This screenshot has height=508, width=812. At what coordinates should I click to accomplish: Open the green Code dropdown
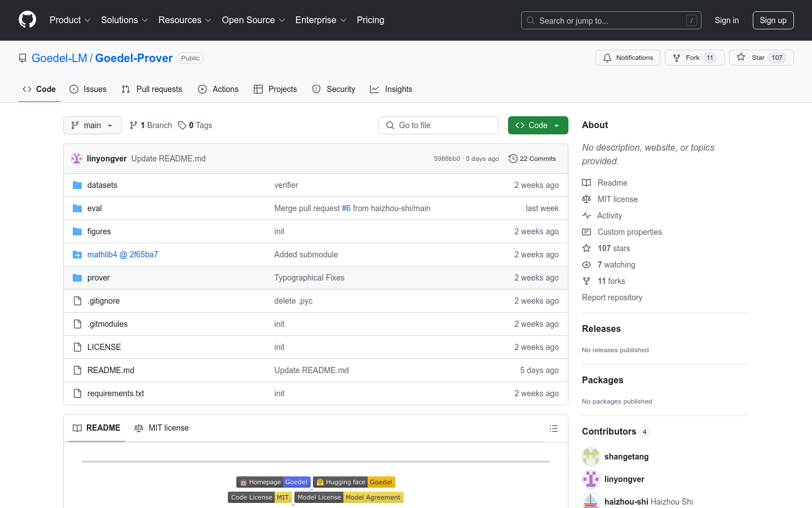(x=538, y=125)
